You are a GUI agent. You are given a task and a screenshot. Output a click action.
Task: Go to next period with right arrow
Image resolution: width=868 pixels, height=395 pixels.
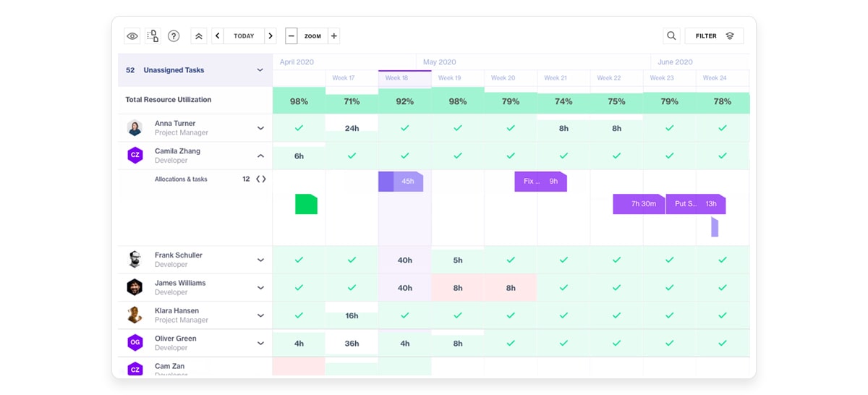click(271, 36)
